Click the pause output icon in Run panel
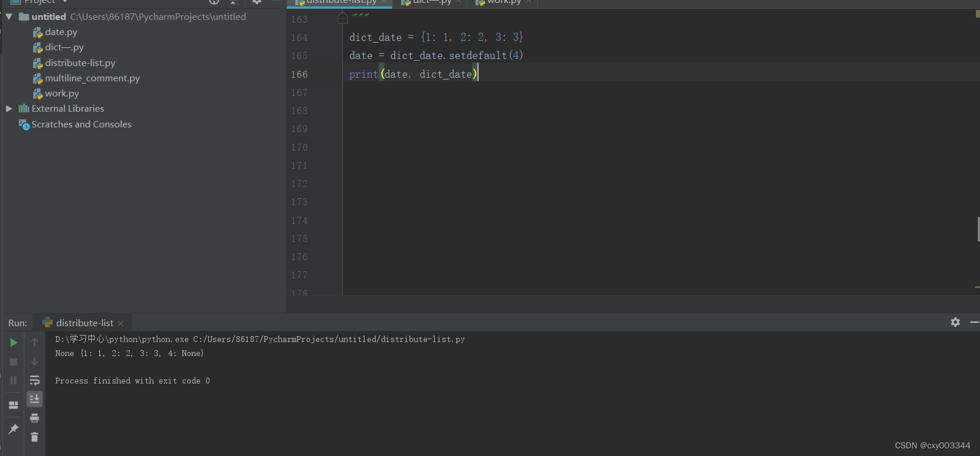 (x=13, y=381)
